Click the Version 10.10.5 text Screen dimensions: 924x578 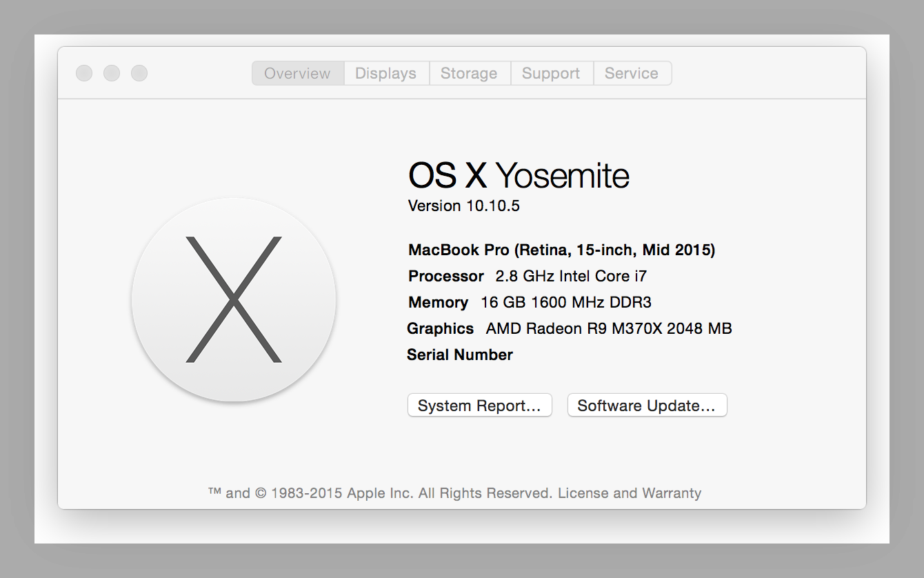click(x=464, y=206)
